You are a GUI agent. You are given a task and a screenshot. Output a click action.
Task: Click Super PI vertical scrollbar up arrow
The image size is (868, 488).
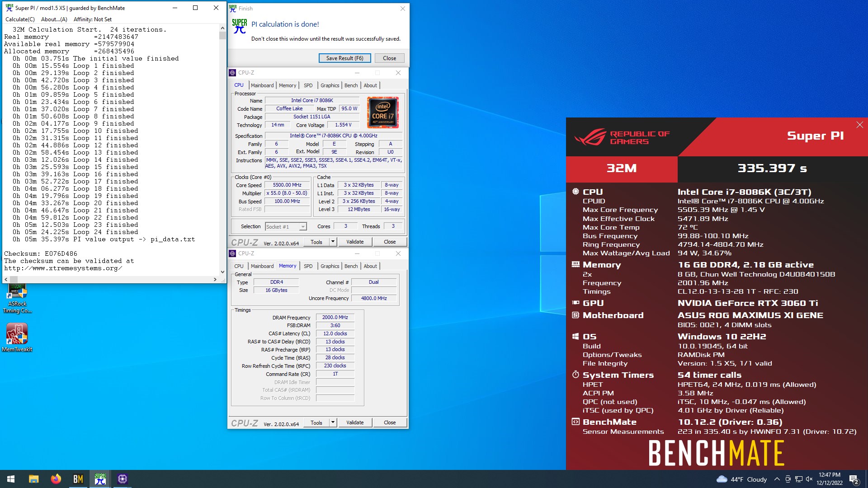[x=222, y=28]
